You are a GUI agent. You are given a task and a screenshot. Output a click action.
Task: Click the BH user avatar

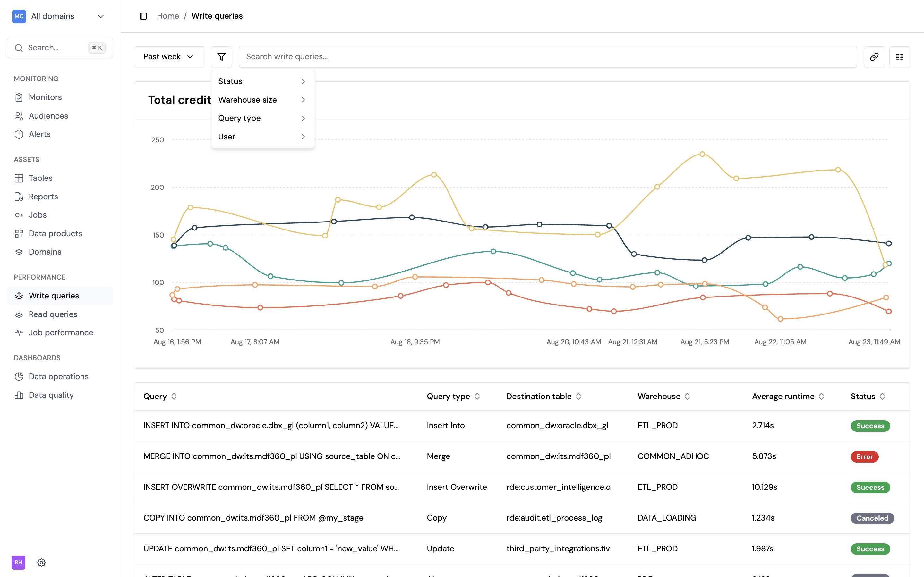pyautogui.click(x=18, y=563)
